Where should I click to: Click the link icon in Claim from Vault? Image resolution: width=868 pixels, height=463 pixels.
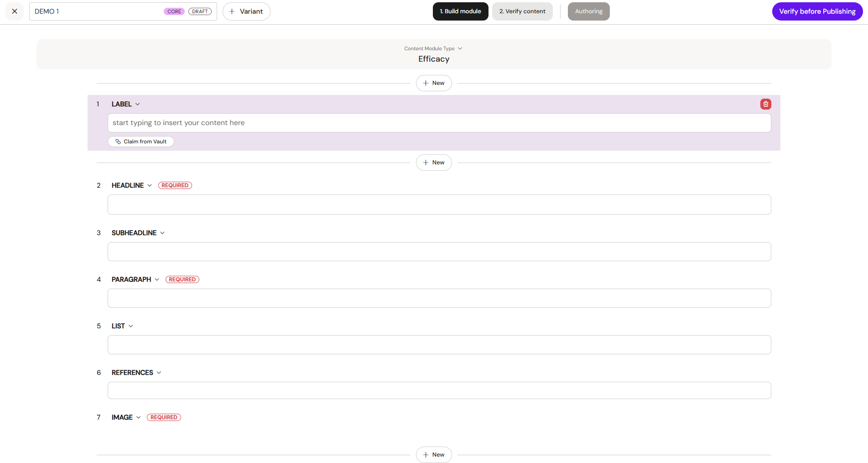click(x=118, y=142)
